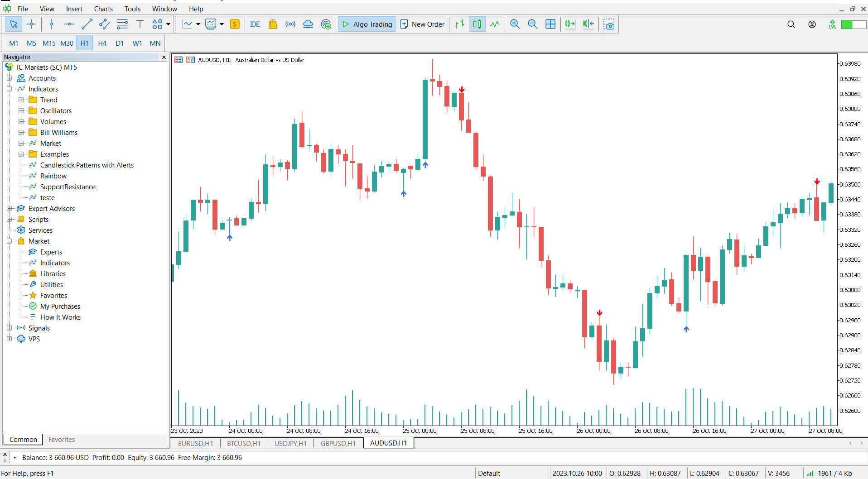Open MetaEditor via the IDE icon
Viewport: 868px width, 479px height.
click(255, 24)
